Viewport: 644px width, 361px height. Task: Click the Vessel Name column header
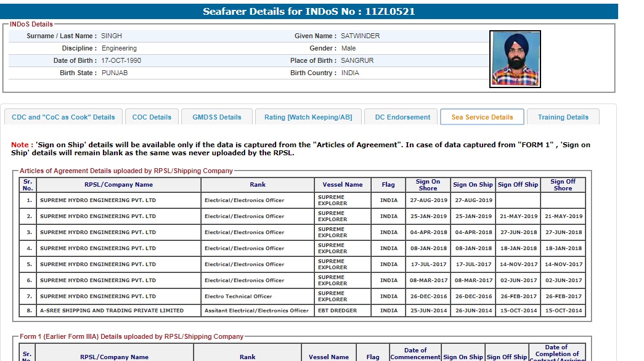coord(342,185)
